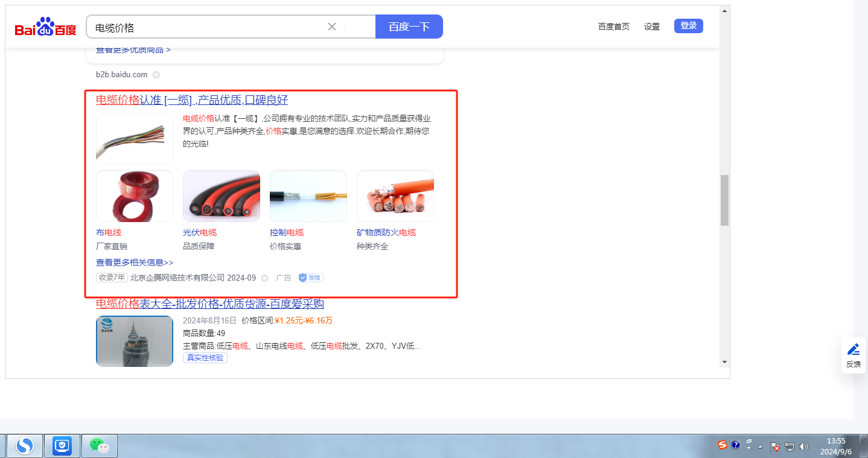Click the orange fireproof cable thumbnail
868x458 pixels.
pyautogui.click(x=395, y=196)
